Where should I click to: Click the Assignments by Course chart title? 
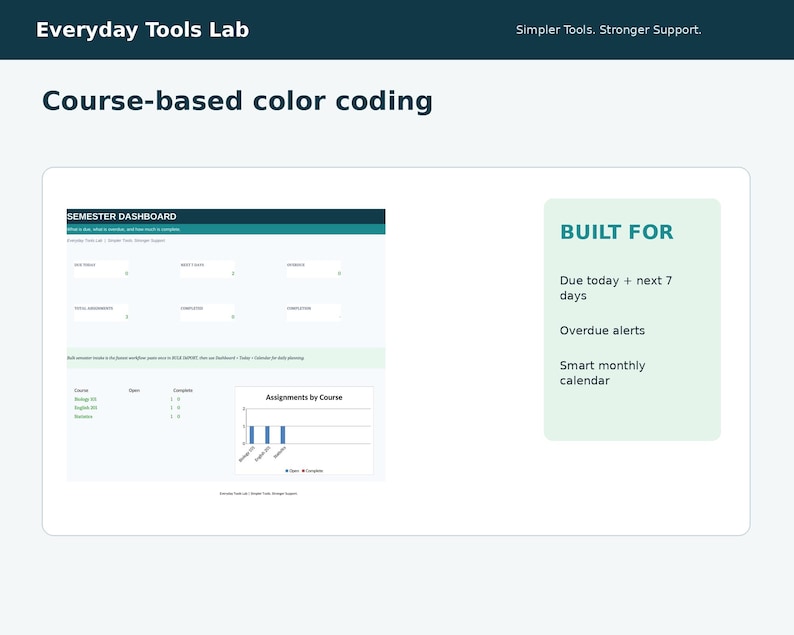tap(304, 398)
